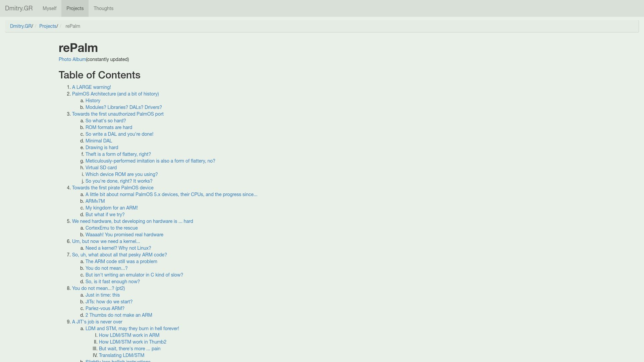Open 'Modules? Libraries? DALs? Drivers?' link
Image resolution: width=644 pixels, height=362 pixels.
pyautogui.click(x=123, y=107)
